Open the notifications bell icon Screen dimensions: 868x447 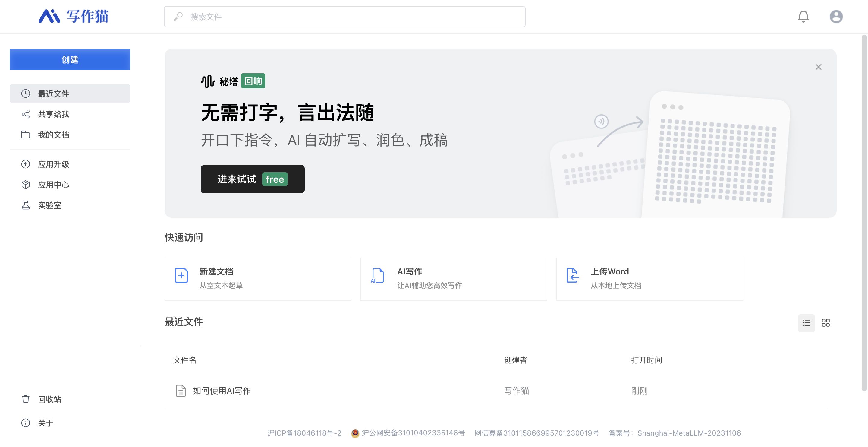pyautogui.click(x=803, y=17)
